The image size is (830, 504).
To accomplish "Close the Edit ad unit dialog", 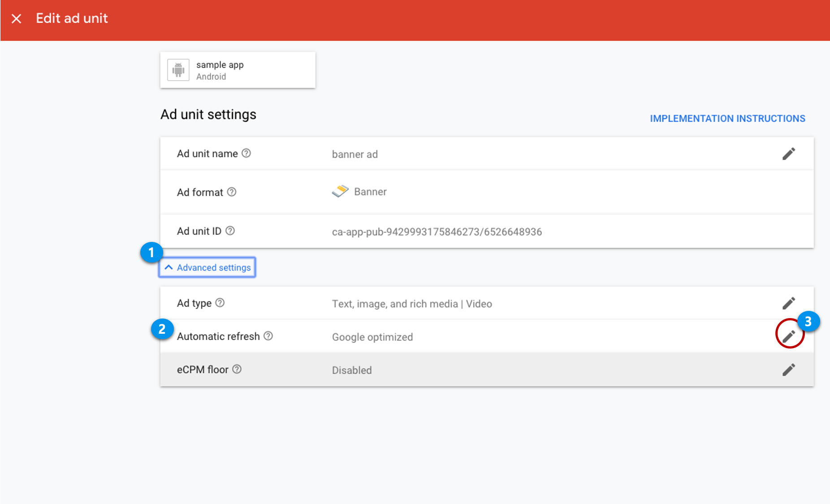I will (x=17, y=18).
